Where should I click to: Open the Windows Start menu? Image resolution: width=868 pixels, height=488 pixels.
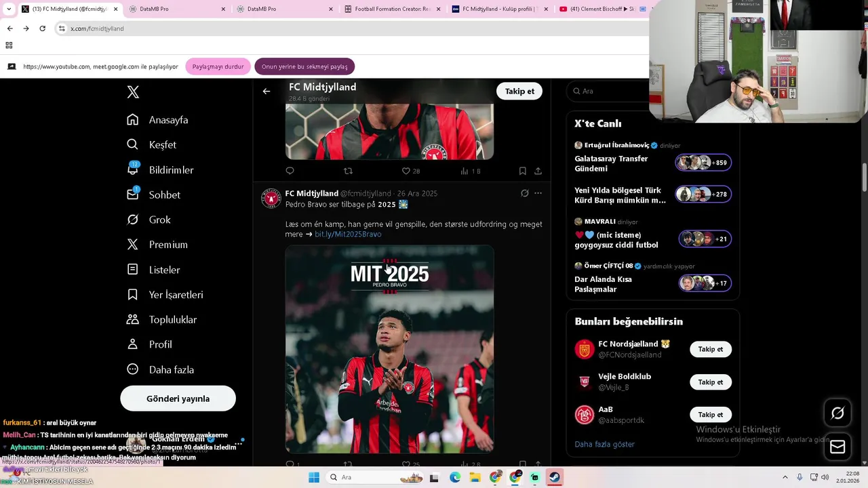(x=314, y=477)
